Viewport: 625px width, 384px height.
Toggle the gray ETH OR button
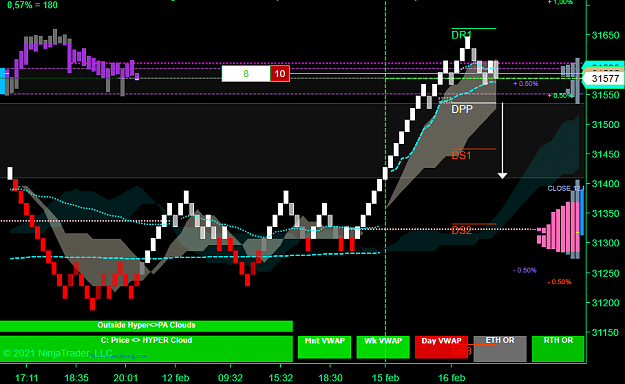(500, 349)
